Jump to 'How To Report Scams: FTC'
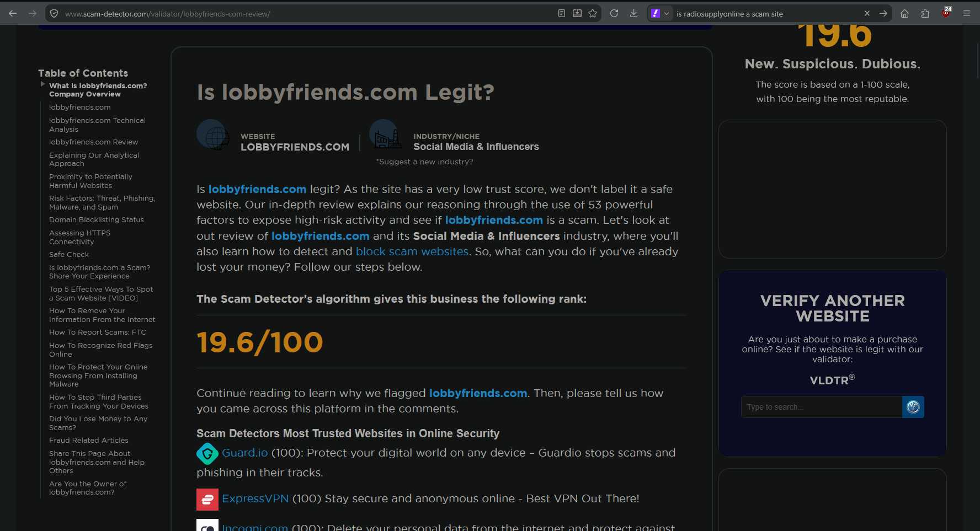This screenshot has width=980, height=531. (98, 332)
